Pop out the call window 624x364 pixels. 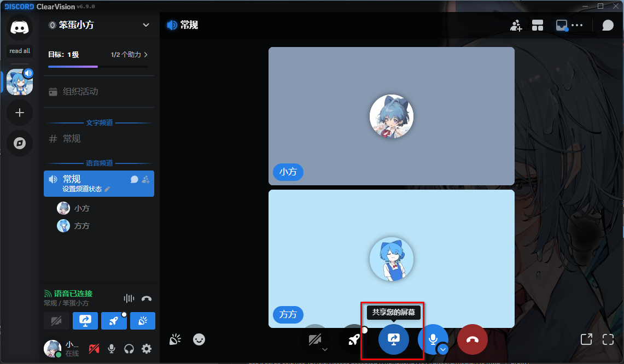click(586, 339)
